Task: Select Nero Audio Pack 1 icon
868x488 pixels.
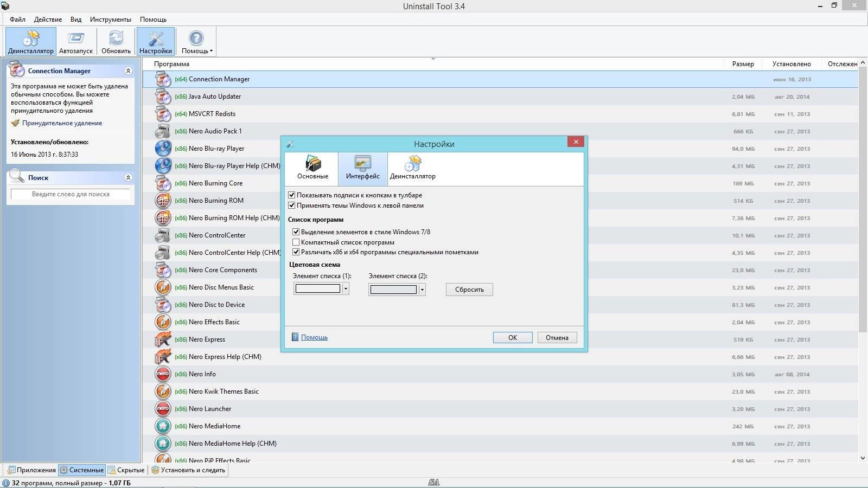Action: pyautogui.click(x=163, y=131)
